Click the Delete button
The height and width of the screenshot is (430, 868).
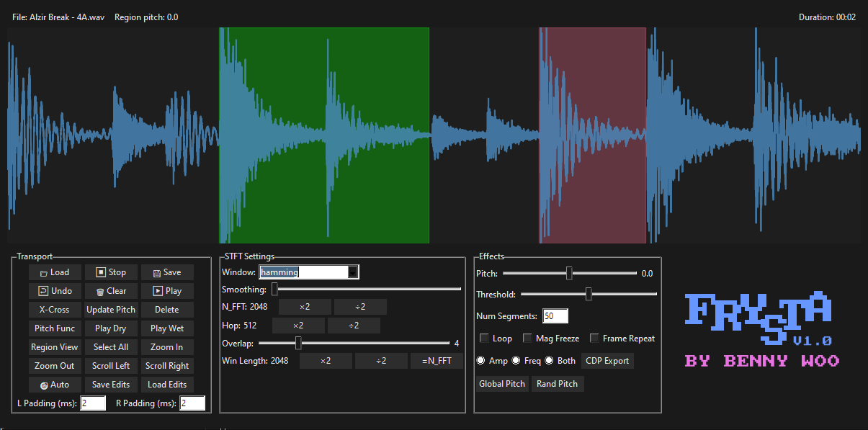coord(167,310)
